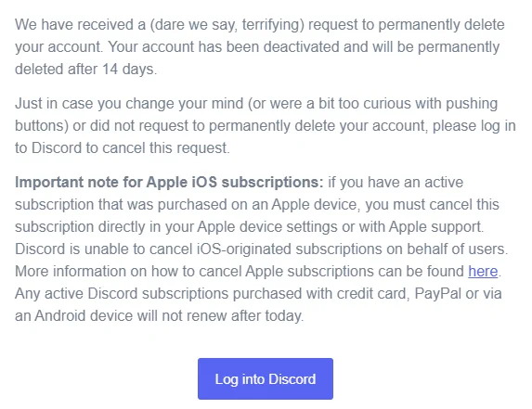Screen dimensions: 532x409
Task: Click the 'deleted after 14 days' text
Action: pos(85,70)
